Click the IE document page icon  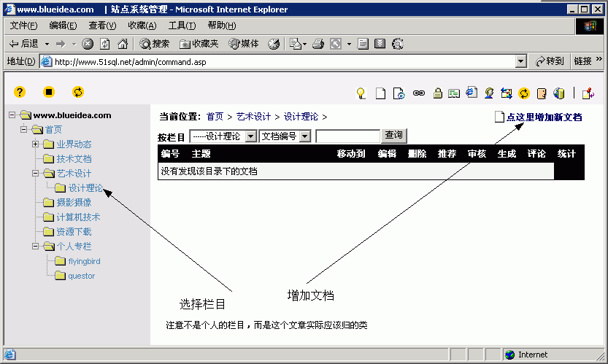[x=472, y=92]
